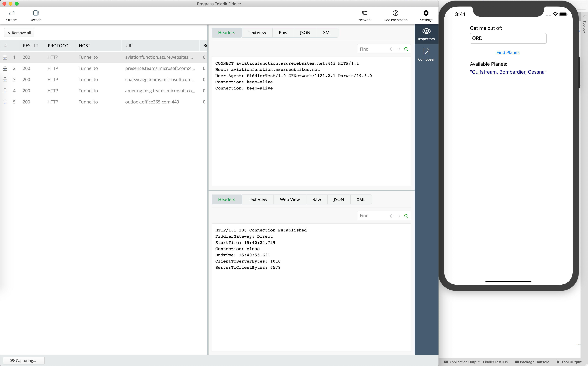Select the chatsvcagg.teams.microsoft.com session row
Image resolution: width=588 pixels, height=366 pixels.
[x=104, y=79]
